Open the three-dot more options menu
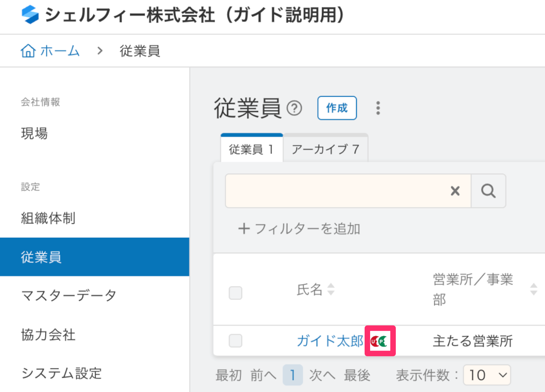Viewport: 545px width, 392px height. point(378,108)
